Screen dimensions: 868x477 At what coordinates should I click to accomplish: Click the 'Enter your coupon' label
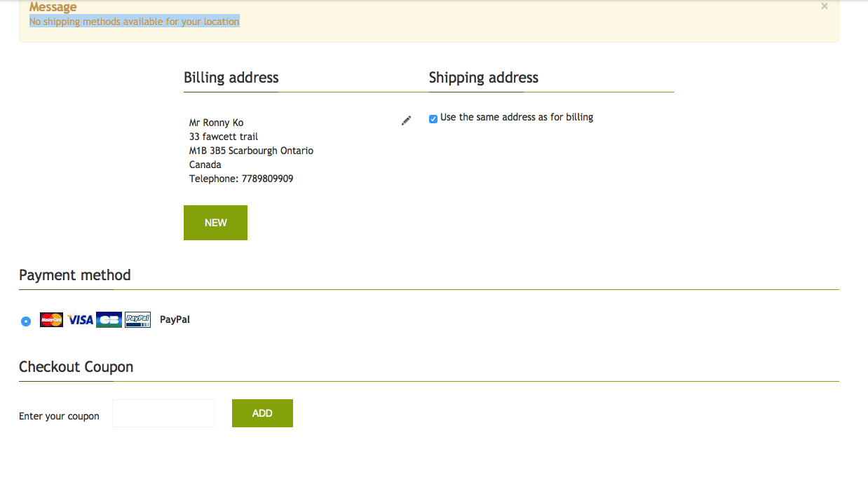[x=60, y=416]
